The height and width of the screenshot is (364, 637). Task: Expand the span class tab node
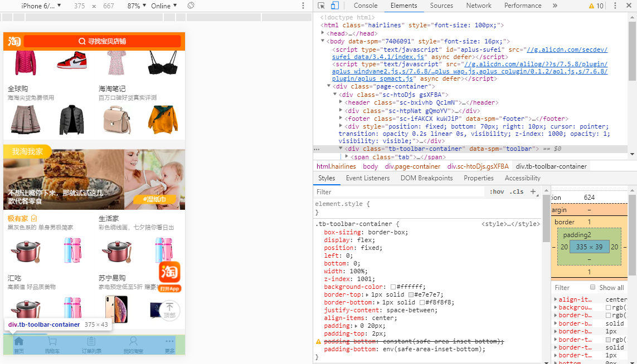pos(347,156)
